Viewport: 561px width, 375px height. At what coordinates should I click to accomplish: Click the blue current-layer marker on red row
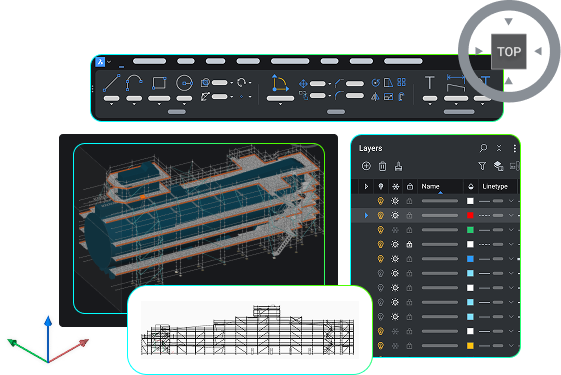[x=366, y=215]
